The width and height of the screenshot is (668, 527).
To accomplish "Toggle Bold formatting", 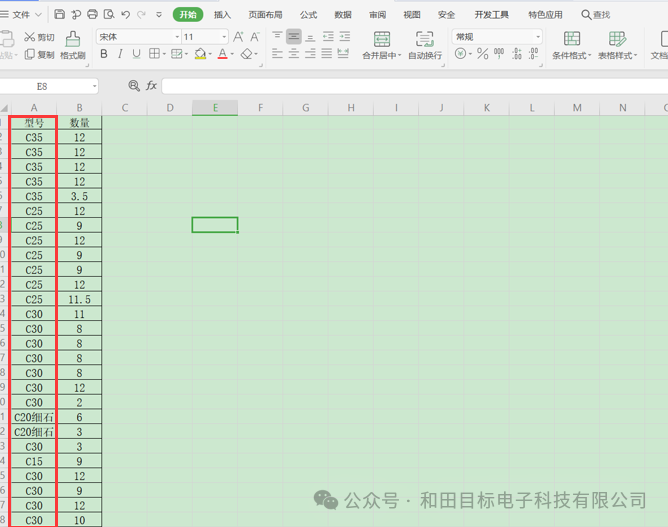I will pos(104,54).
